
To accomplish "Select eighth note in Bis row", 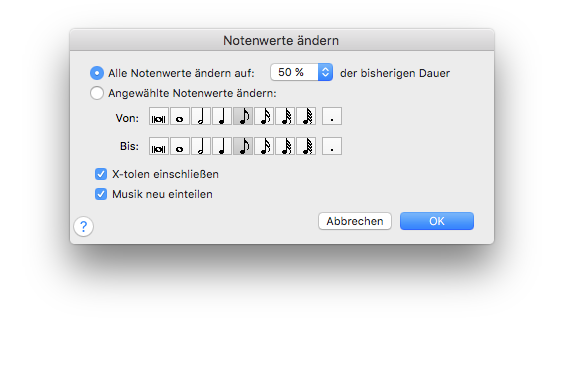I will pos(243,146).
